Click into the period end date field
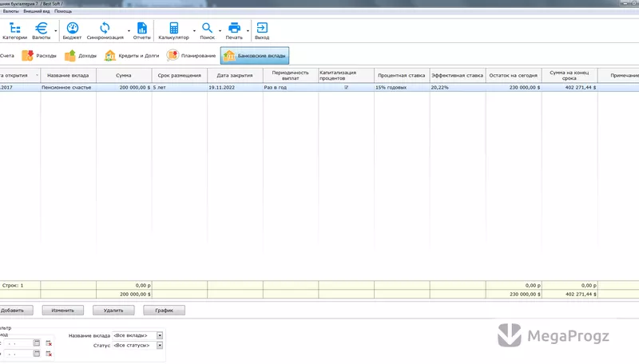The width and height of the screenshot is (639, 364). pos(18,354)
